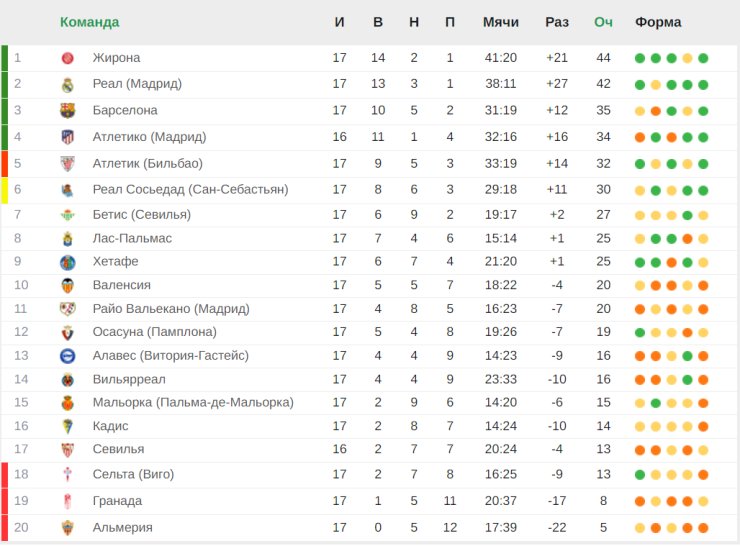Open the Альмерия team link

(x=122, y=527)
